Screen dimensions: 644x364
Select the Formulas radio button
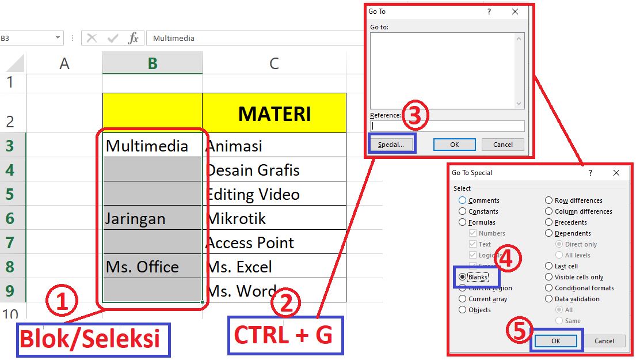(x=463, y=222)
